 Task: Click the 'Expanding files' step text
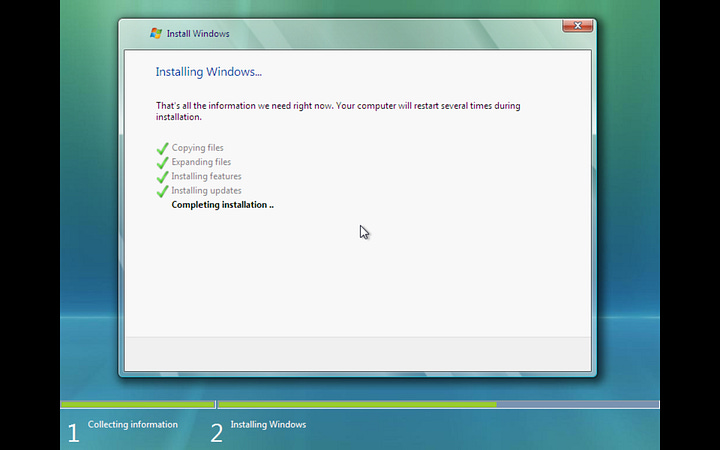click(x=201, y=162)
